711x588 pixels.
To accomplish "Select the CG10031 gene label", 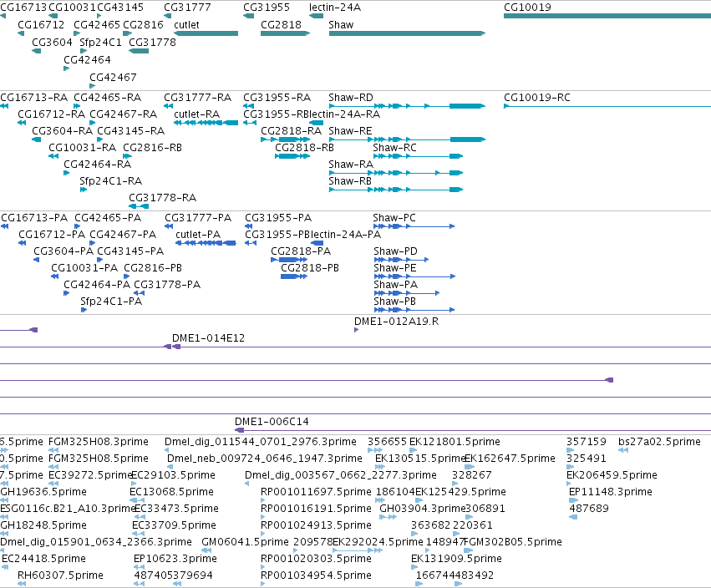I will click(x=72, y=8).
